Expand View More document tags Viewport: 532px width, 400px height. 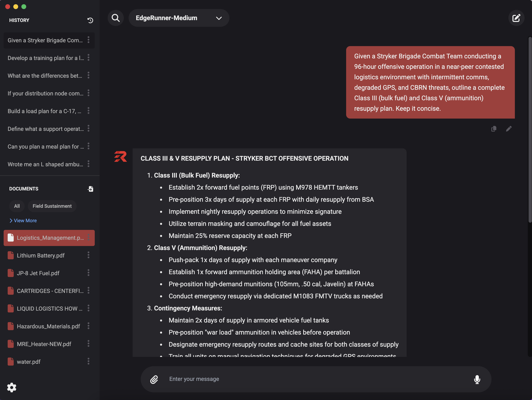pyautogui.click(x=23, y=221)
